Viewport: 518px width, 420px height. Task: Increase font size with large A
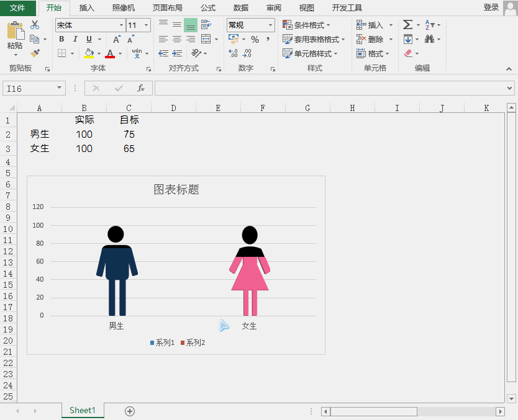117,39
